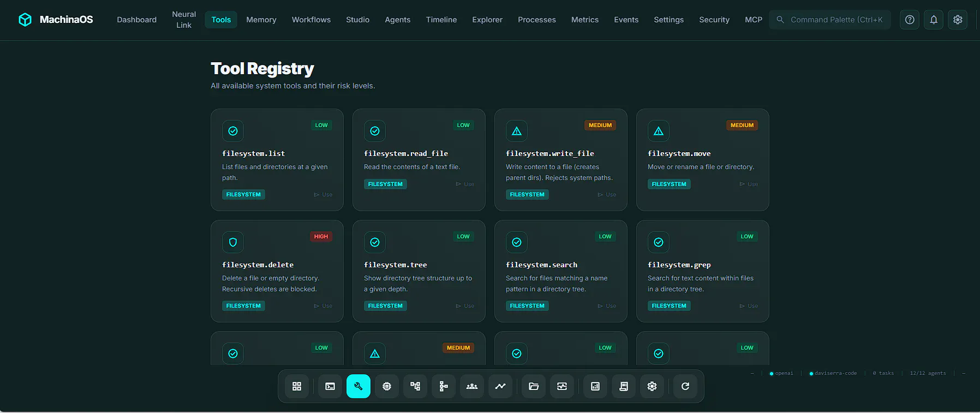Click Use on the filesystem.list card
980x413 pixels.
[323, 195]
